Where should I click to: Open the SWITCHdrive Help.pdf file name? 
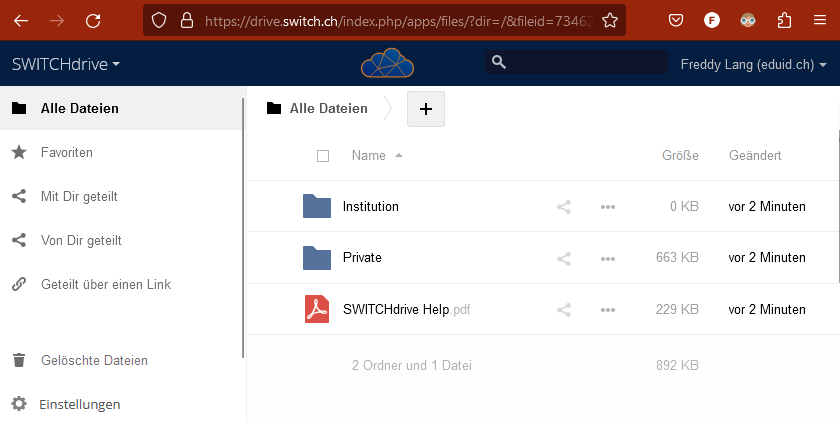407,310
